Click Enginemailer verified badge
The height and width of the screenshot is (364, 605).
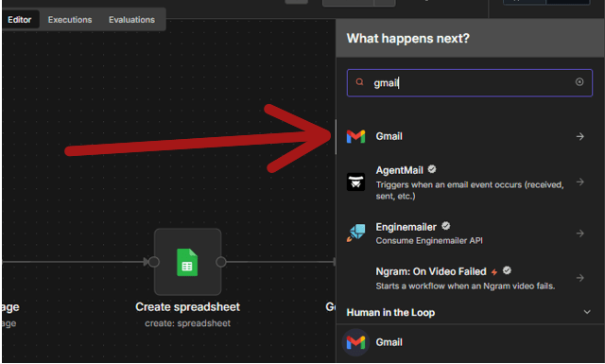(445, 226)
